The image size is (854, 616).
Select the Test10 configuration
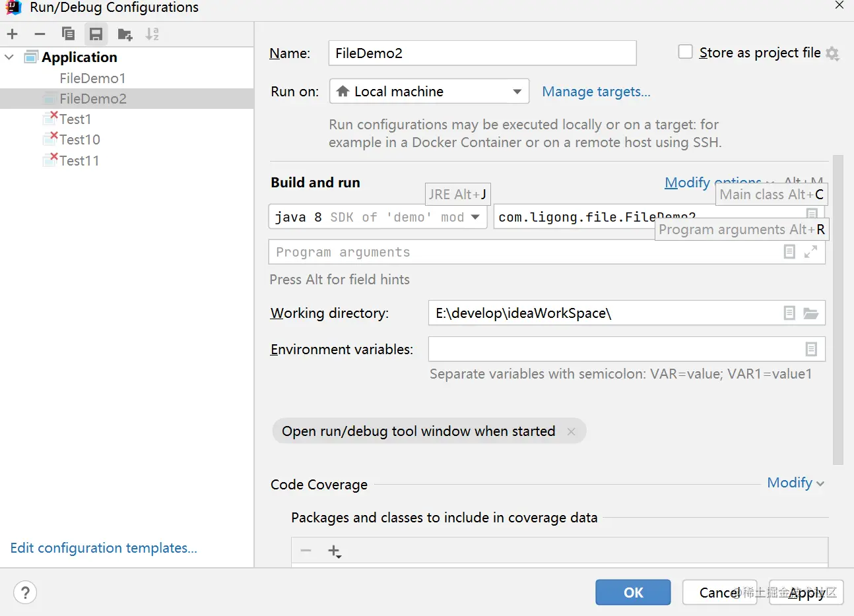[x=80, y=140]
